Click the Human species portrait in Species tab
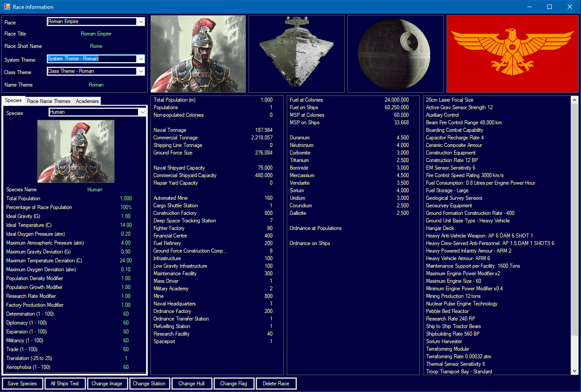The width and height of the screenshot is (581, 392). [76, 151]
